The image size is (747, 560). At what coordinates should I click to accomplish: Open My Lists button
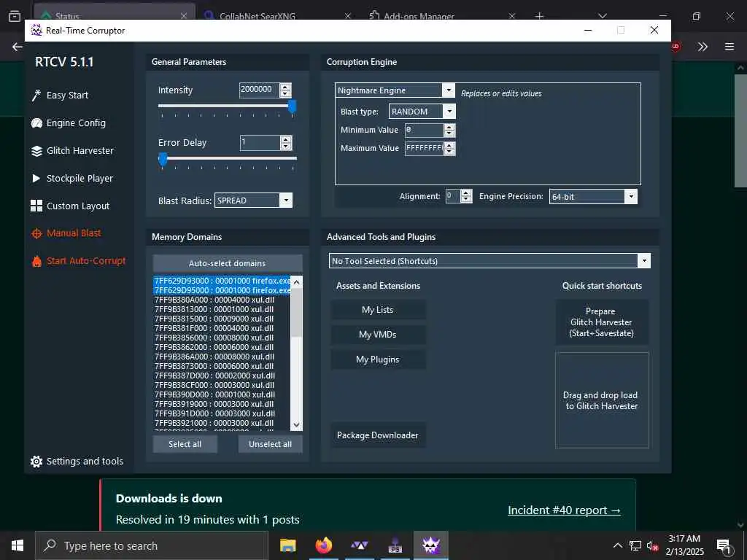click(378, 309)
